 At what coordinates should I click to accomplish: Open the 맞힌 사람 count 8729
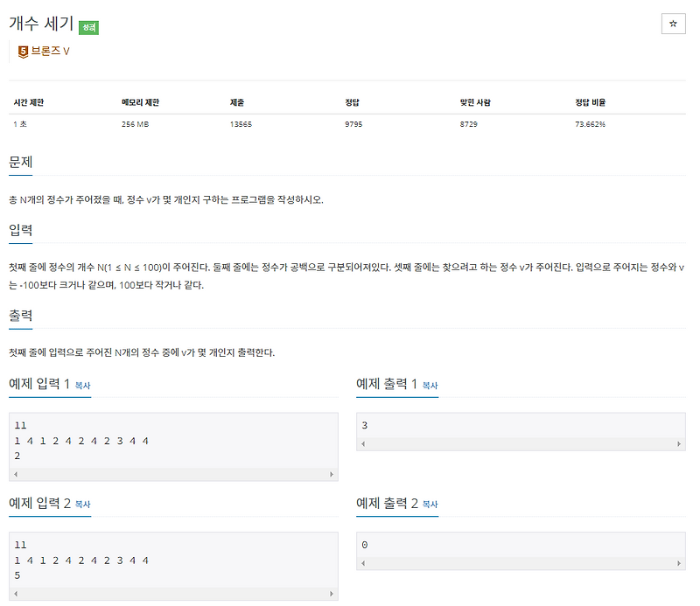(472, 123)
